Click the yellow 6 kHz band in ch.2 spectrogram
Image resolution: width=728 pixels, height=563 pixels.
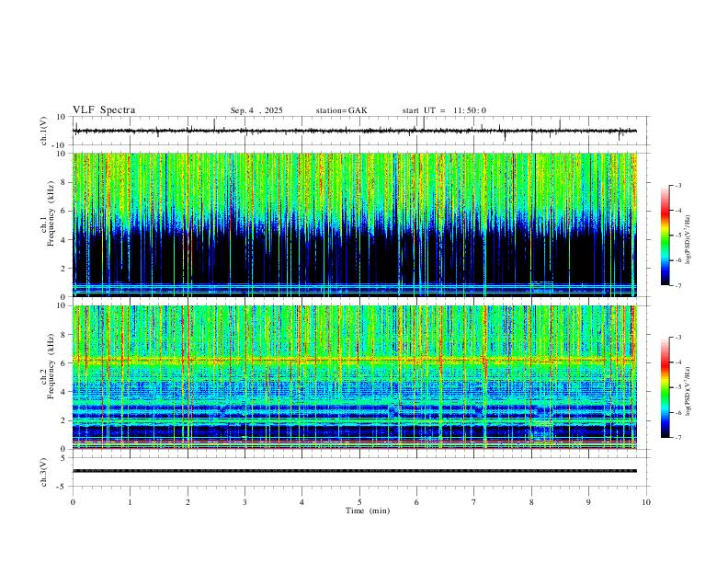point(355,360)
